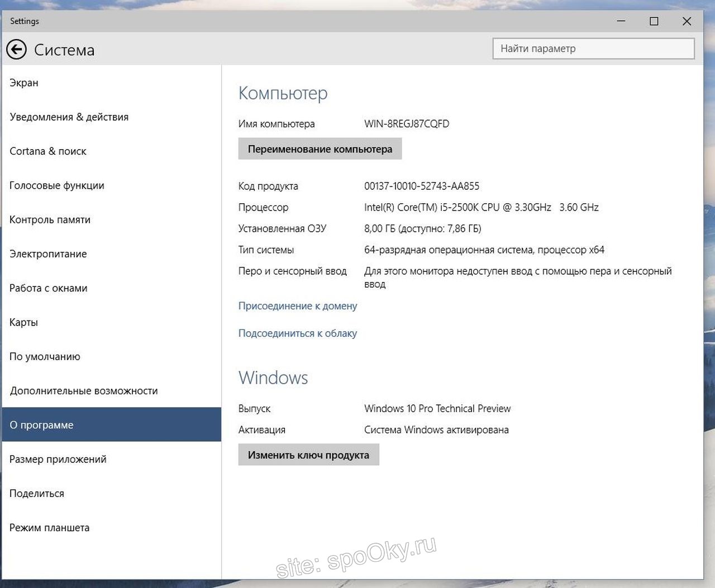715x588 pixels.
Task: Select the highlighted О программе item
Action: pos(112,424)
